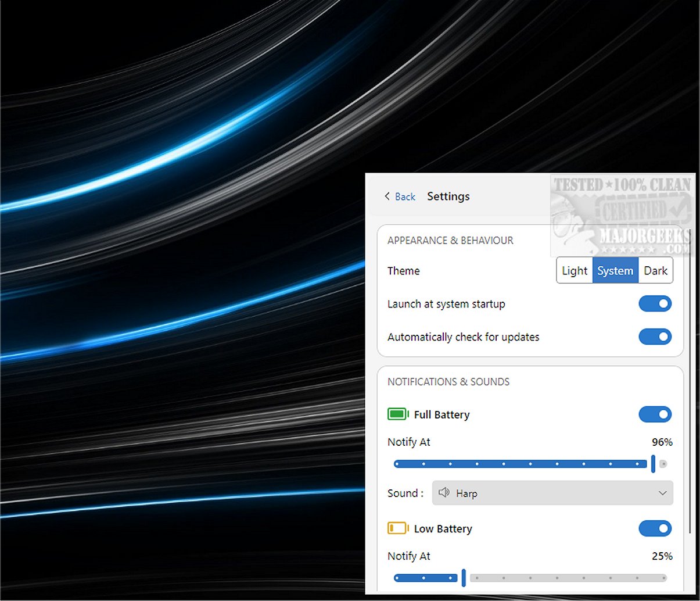Go back using the Back text link
Image resolution: width=700 pixels, height=601 pixels.
tap(405, 197)
